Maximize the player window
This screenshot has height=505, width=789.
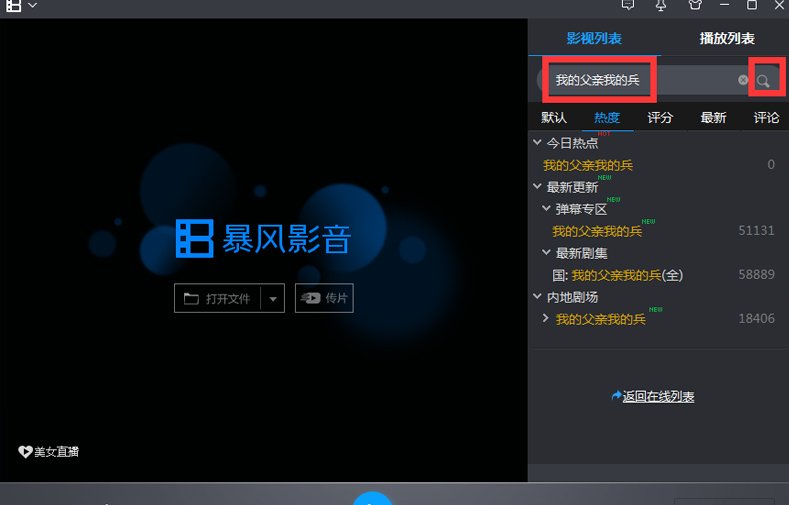752,5
